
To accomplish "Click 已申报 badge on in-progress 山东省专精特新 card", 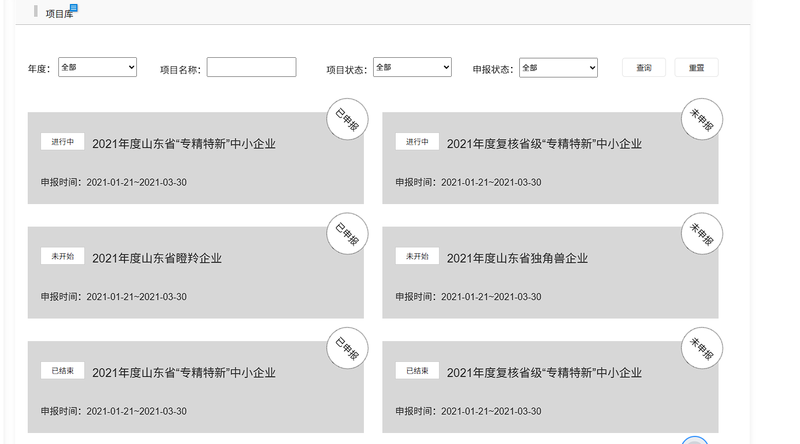I will 348,120.
